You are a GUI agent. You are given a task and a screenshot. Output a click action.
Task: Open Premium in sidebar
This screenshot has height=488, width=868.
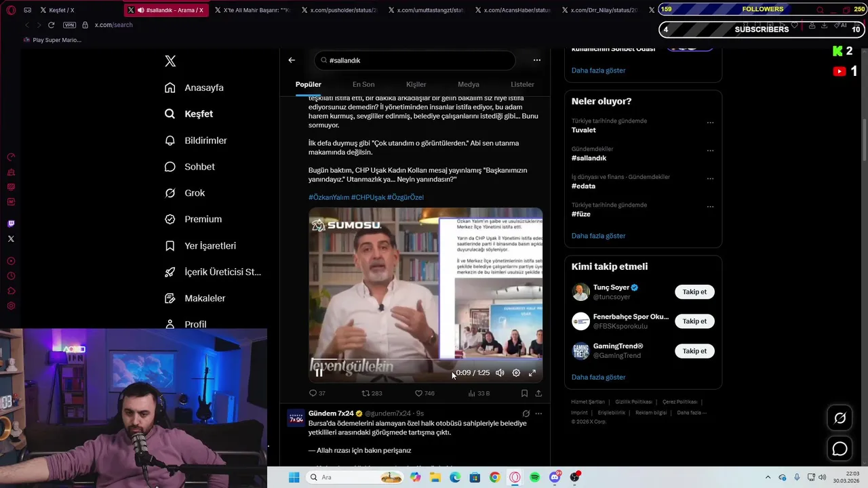pos(193,219)
